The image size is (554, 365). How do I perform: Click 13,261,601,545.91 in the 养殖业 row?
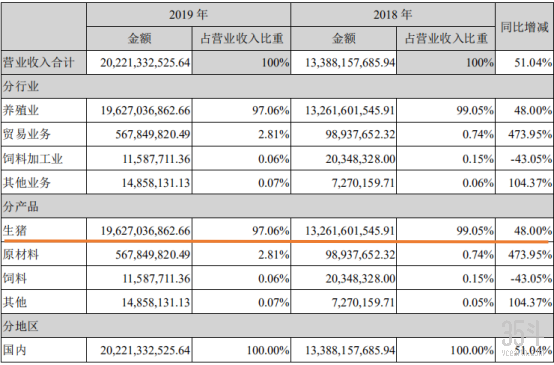(350, 111)
